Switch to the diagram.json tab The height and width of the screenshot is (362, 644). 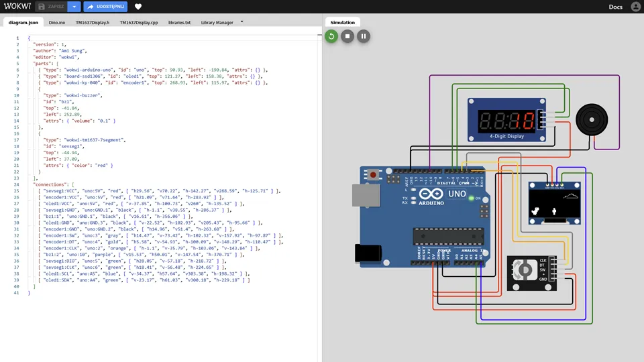pos(23,23)
